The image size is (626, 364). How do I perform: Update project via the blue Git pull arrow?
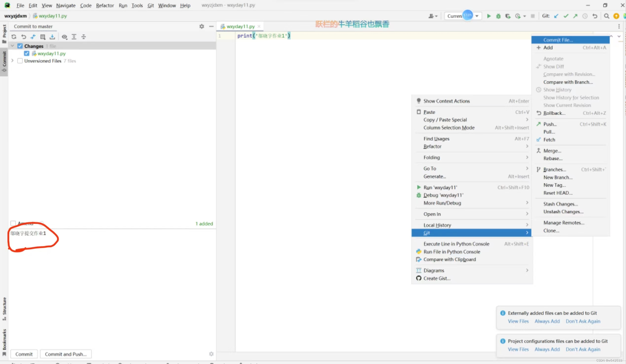[556, 16]
